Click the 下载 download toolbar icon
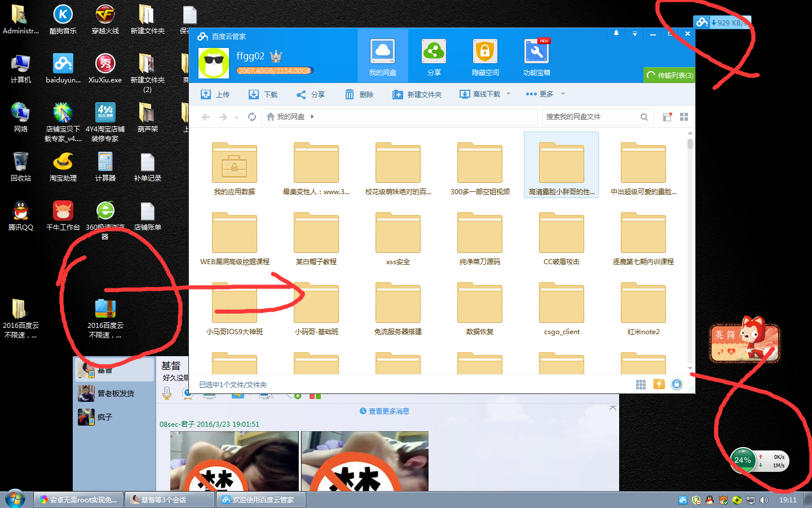The height and width of the screenshot is (508, 812). pyautogui.click(x=254, y=94)
